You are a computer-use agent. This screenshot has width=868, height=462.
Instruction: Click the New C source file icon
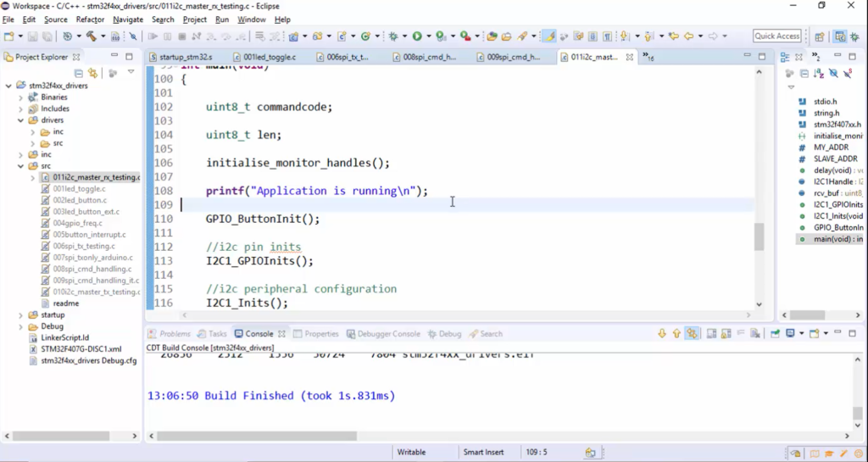(x=342, y=36)
